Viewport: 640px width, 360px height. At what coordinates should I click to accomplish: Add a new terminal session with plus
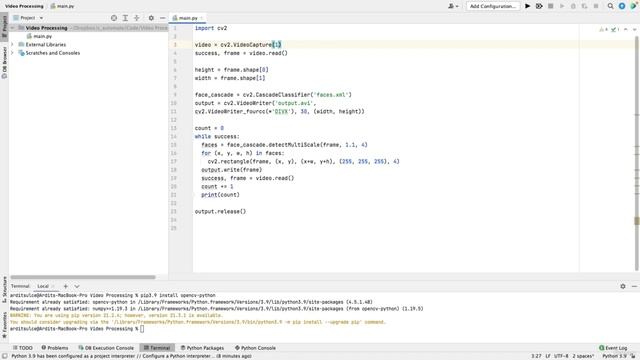65,286
